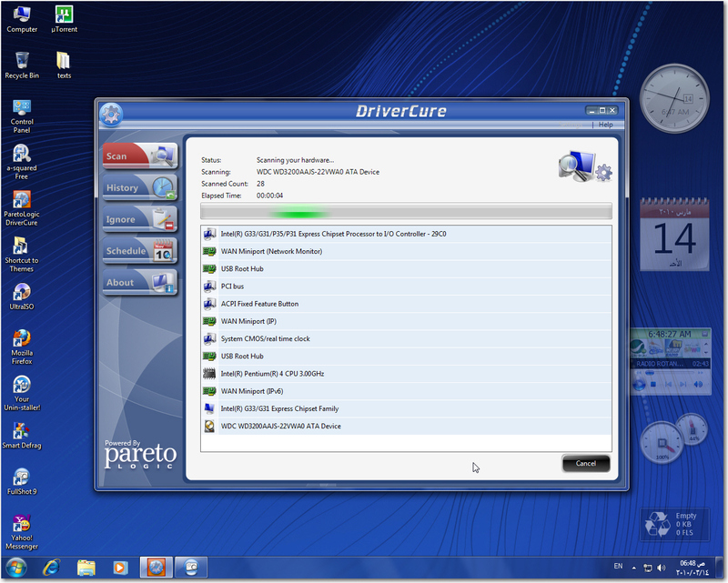Click the display icon beside Express Chipset Family
The height and width of the screenshot is (583, 728).
click(x=209, y=408)
